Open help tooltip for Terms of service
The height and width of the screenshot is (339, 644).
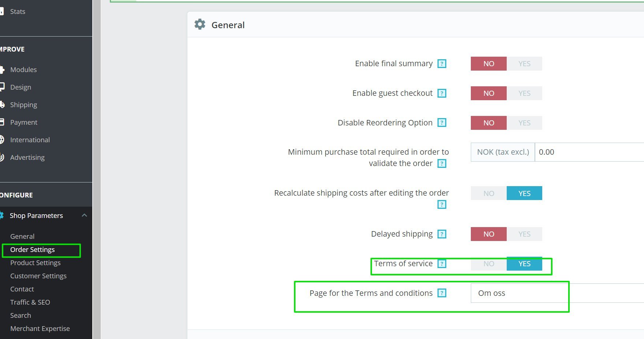[442, 264]
